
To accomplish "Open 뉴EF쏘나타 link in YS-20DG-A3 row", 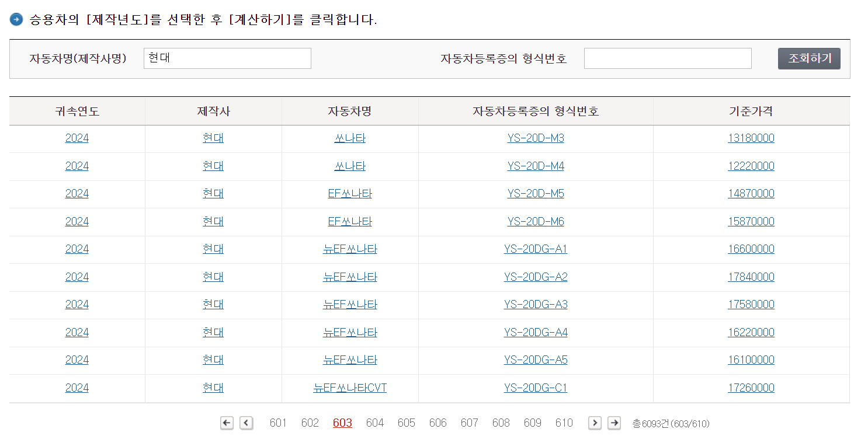I will pos(350,305).
